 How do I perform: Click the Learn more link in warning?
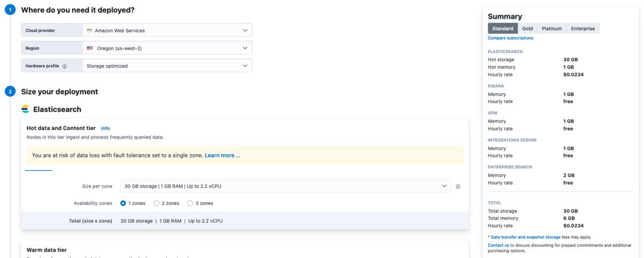point(223,155)
